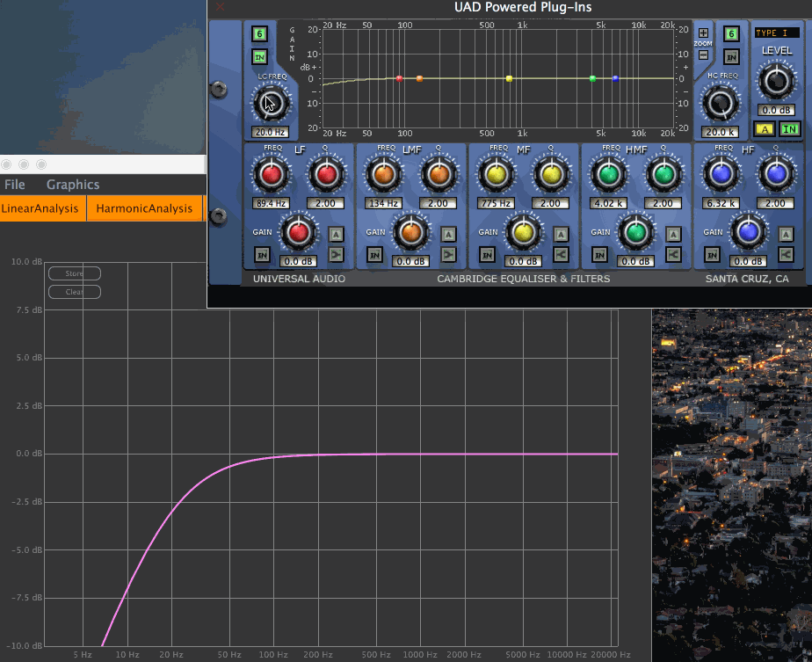Viewport: 812px width, 662px height.
Task: Click the LEVEL 0.0 dB value field
Action: [776, 110]
